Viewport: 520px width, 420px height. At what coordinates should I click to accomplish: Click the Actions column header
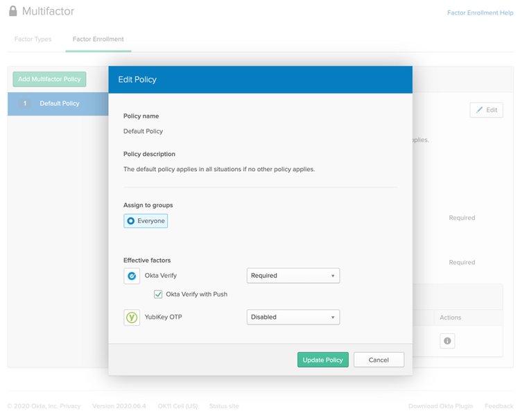[450, 317]
